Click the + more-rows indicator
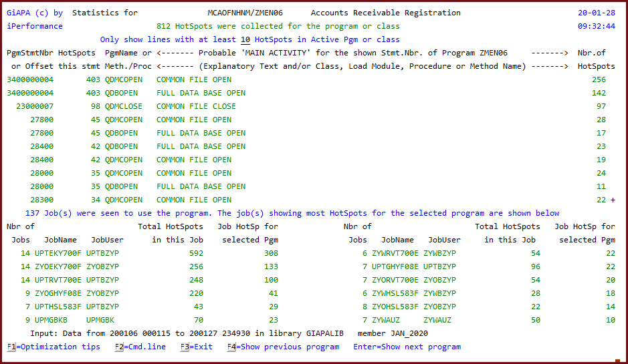Screen dimensions: 628x364 (x=611, y=200)
